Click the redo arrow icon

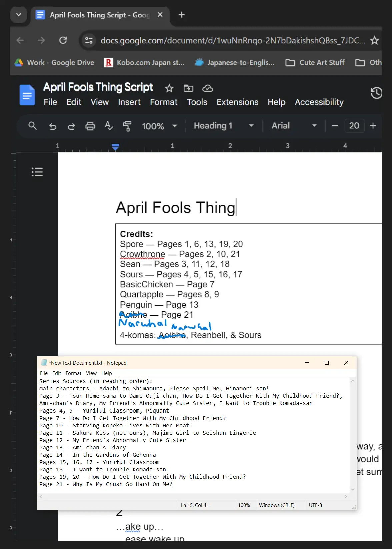71,126
